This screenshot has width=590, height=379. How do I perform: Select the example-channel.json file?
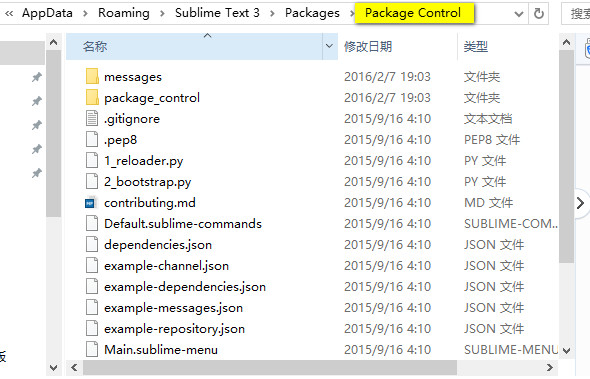pyautogui.click(x=166, y=266)
